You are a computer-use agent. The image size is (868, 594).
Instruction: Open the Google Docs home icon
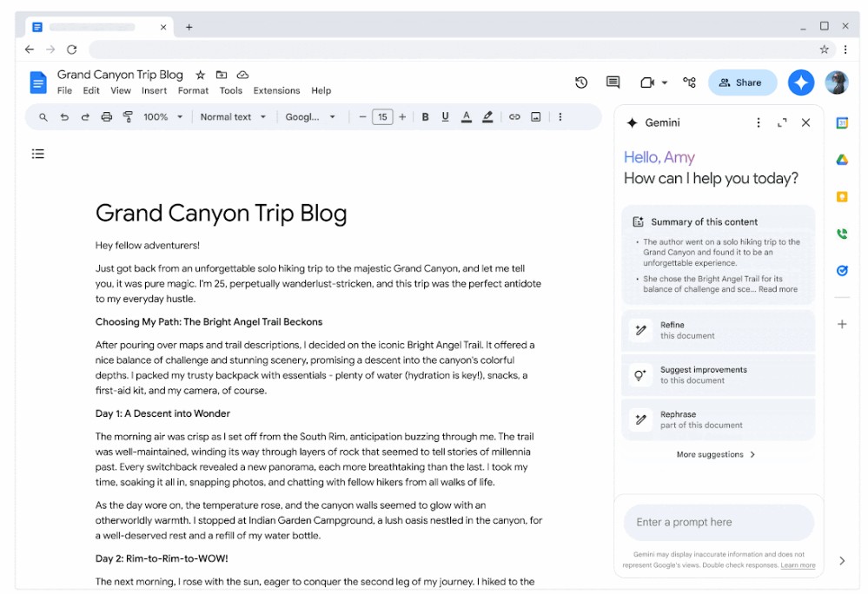point(37,82)
